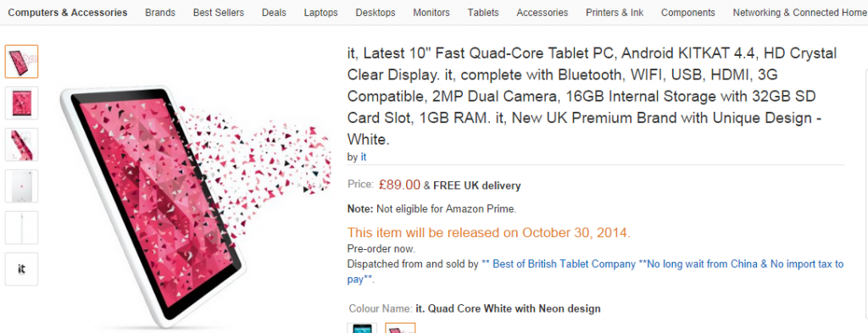868x333 pixels.
Task: Choose the white neon design colour swatch
Action: pyautogui.click(x=400, y=328)
